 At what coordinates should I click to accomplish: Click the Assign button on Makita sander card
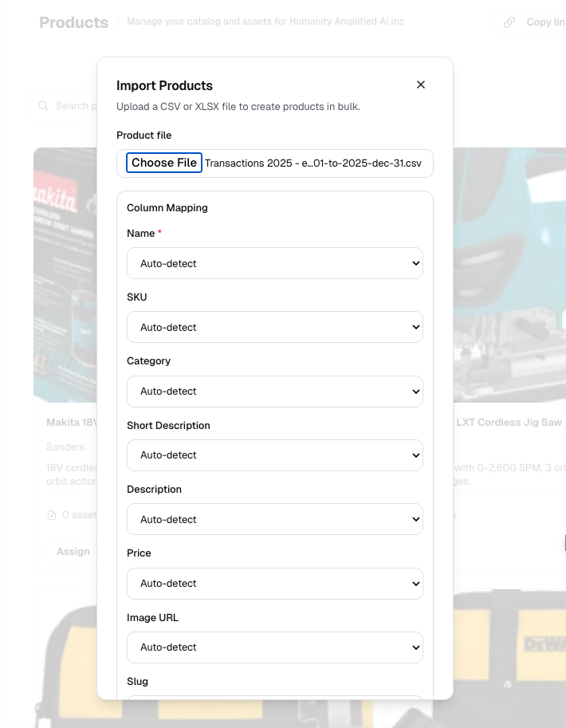(x=73, y=551)
